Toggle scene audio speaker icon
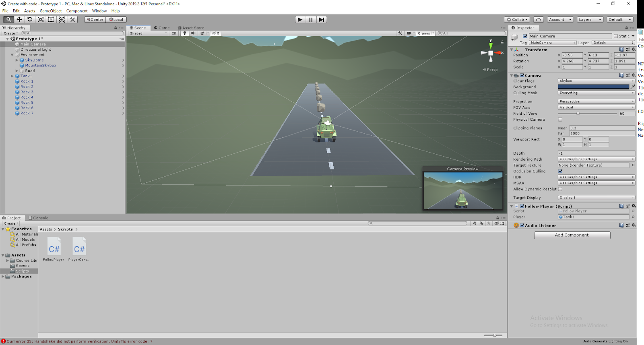The height and width of the screenshot is (345, 644). 193,33
